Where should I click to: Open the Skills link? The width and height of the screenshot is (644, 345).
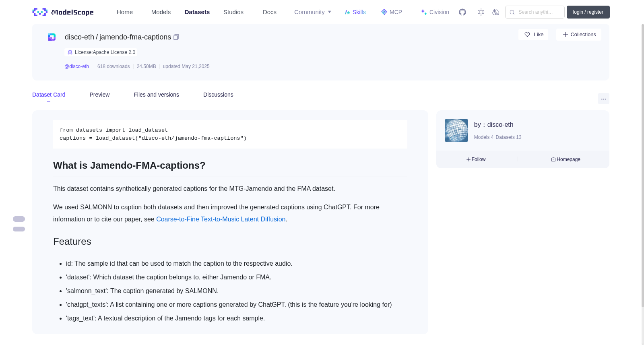pos(355,12)
